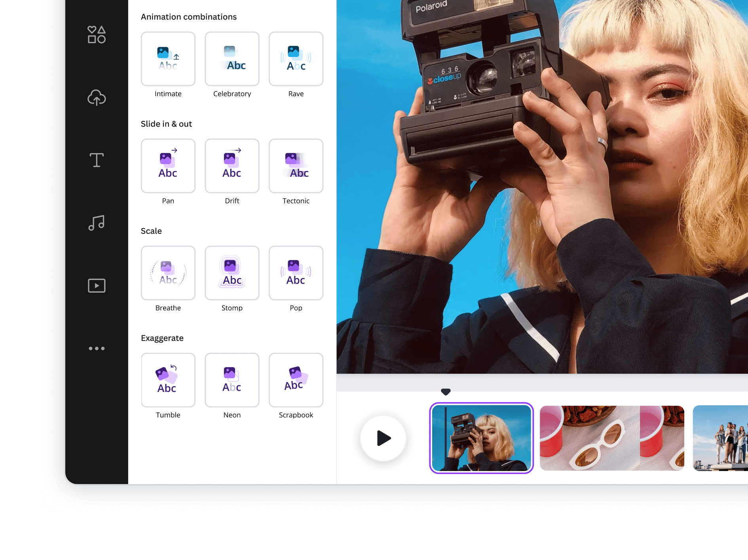Viewport: 748px width, 560px height.
Task: Choose the Drift slide animation
Action: coord(232,166)
